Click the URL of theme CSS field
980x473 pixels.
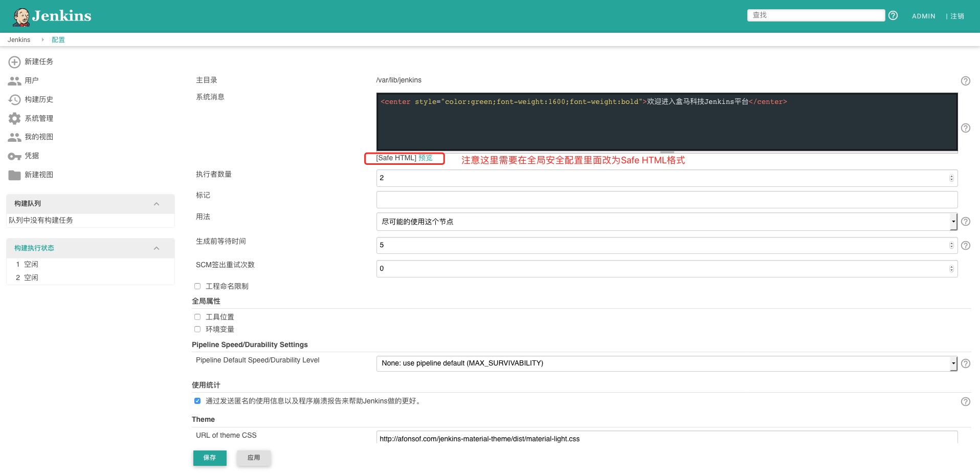(667, 438)
